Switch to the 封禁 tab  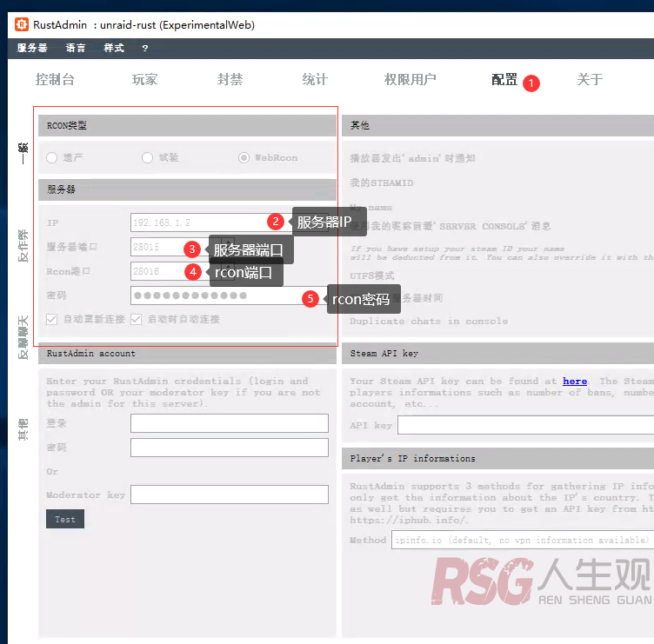coord(230,79)
